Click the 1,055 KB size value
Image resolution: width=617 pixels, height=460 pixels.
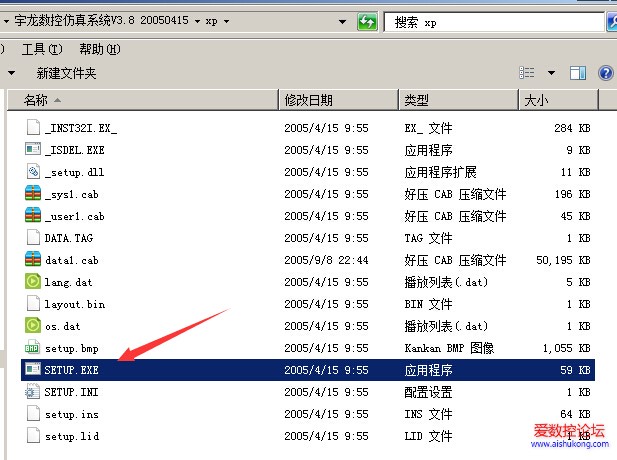point(567,348)
